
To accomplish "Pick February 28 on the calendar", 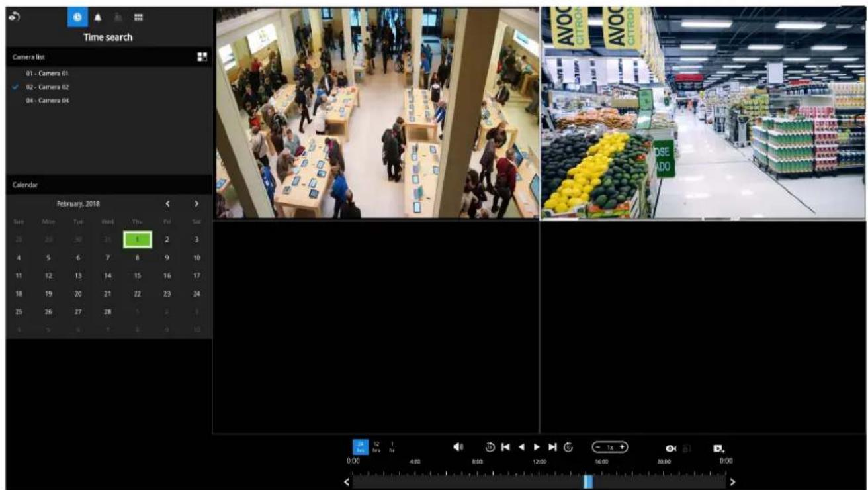I will [x=108, y=311].
